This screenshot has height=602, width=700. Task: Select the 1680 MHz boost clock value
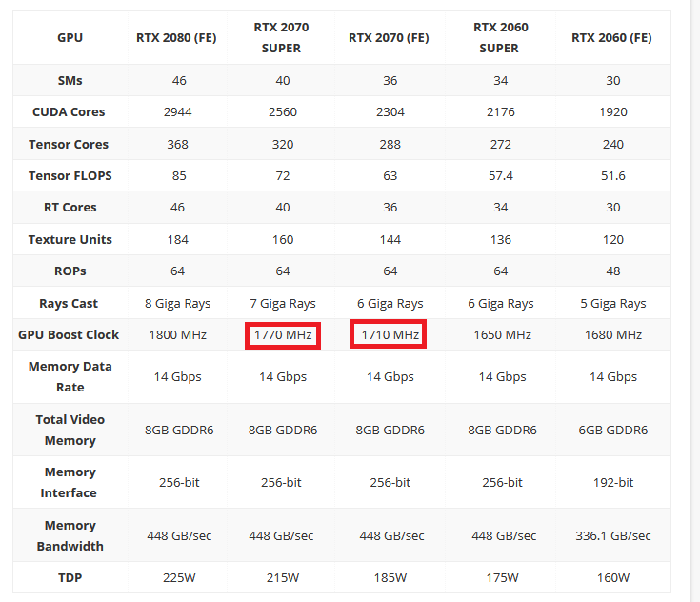coord(613,335)
